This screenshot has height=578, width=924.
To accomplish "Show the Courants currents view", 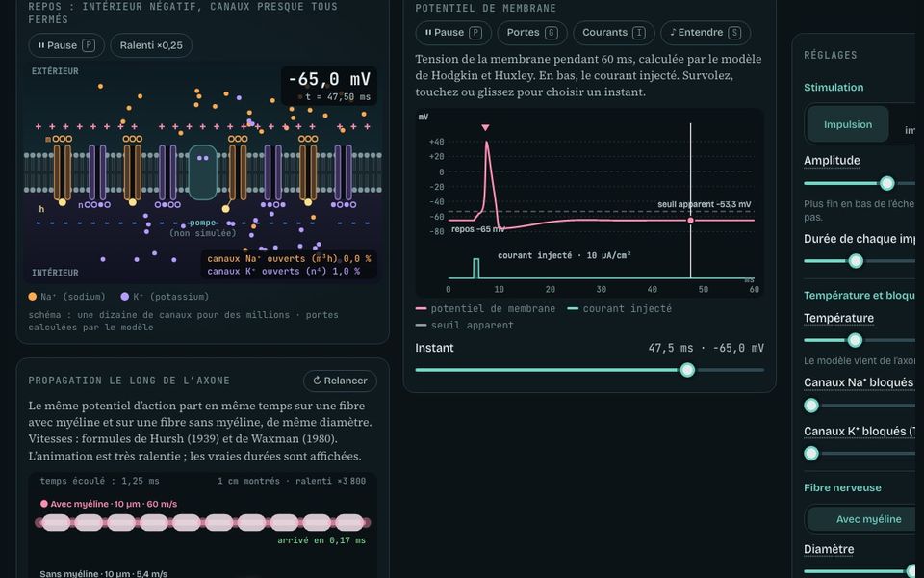I will (613, 33).
